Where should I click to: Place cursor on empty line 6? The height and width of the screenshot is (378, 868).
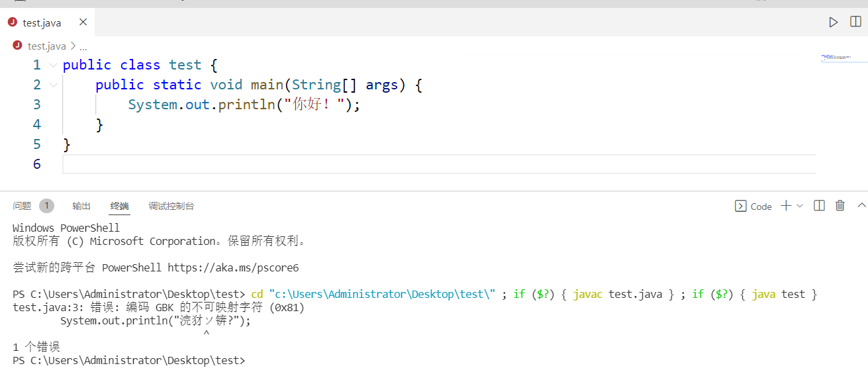click(x=440, y=164)
